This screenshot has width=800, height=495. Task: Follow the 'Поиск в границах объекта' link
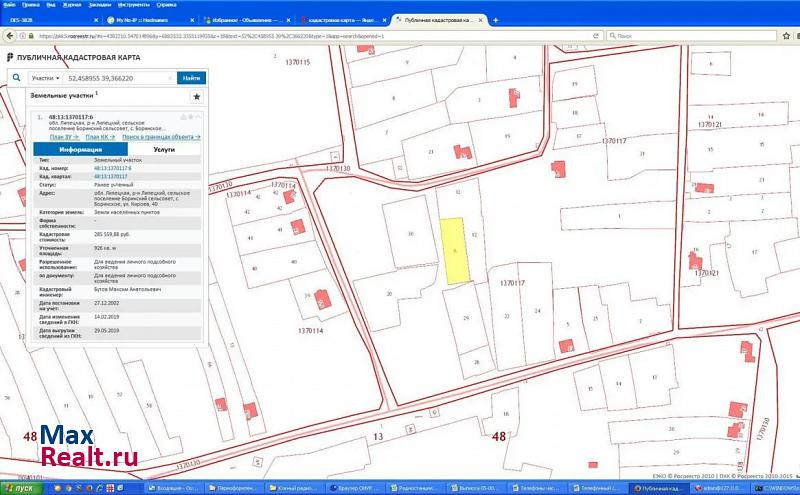pos(158,135)
